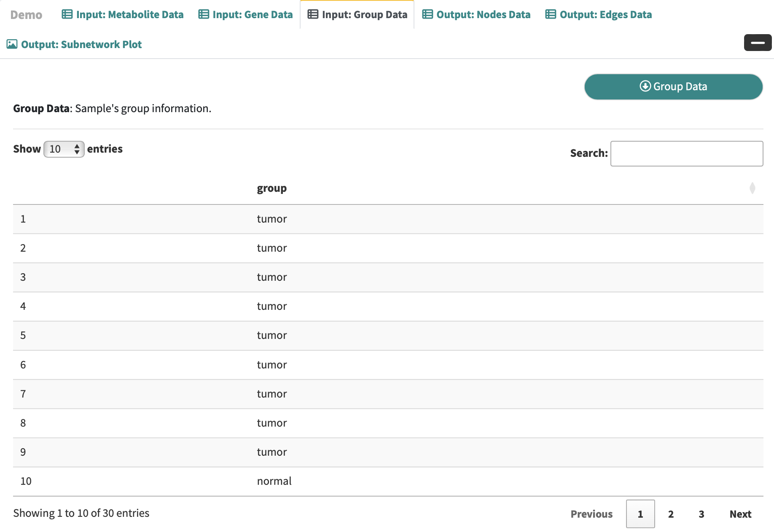Download the Group Data file
Image resolution: width=774 pixels, height=532 pixels.
(673, 87)
